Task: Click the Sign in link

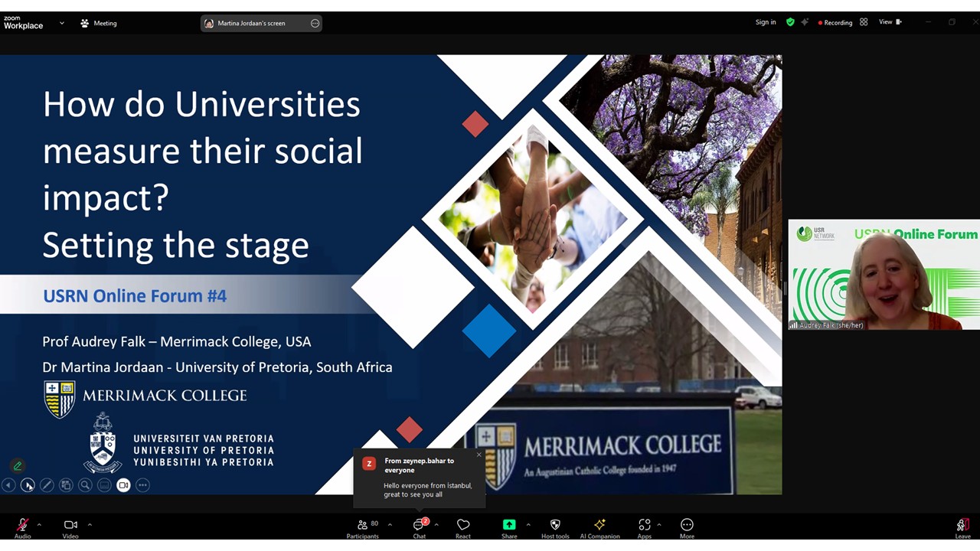Action: coord(766,22)
